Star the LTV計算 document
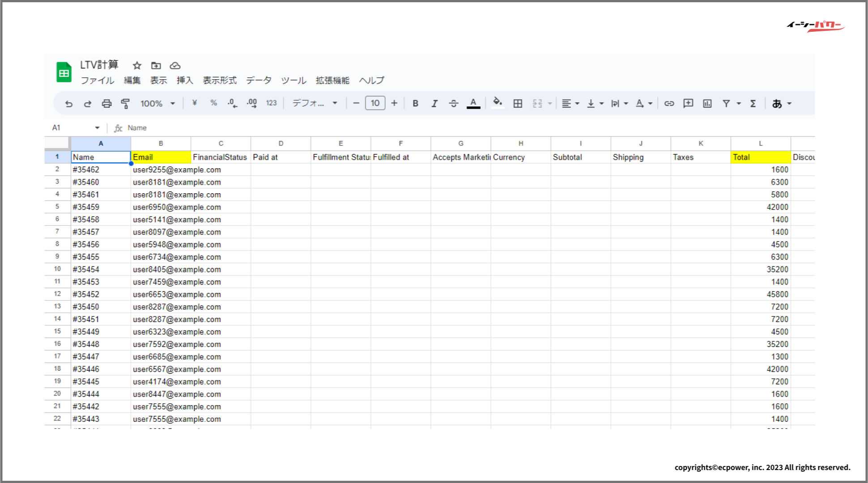This screenshot has width=868, height=483. point(137,66)
